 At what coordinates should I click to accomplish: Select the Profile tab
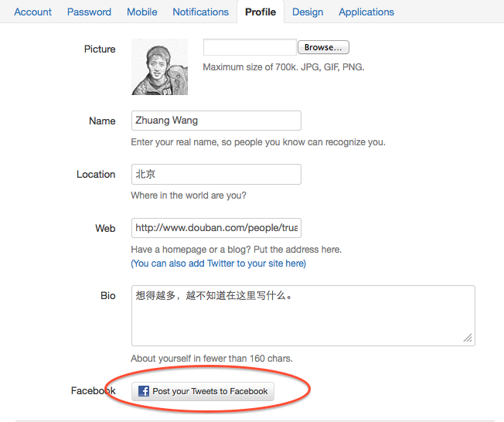click(x=261, y=12)
